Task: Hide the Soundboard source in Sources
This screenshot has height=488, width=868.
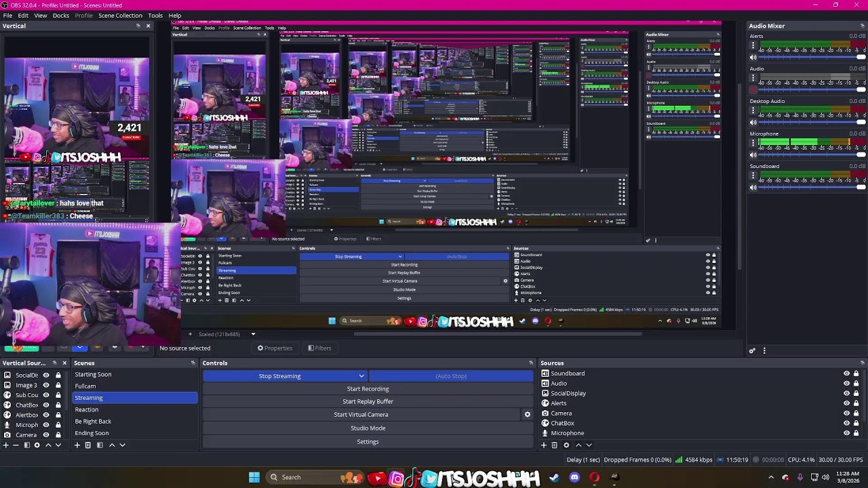Action: coord(846,373)
